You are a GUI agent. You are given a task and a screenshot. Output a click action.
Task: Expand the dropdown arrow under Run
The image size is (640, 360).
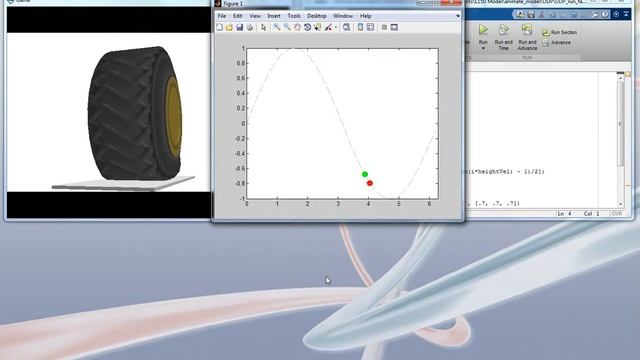click(483, 49)
